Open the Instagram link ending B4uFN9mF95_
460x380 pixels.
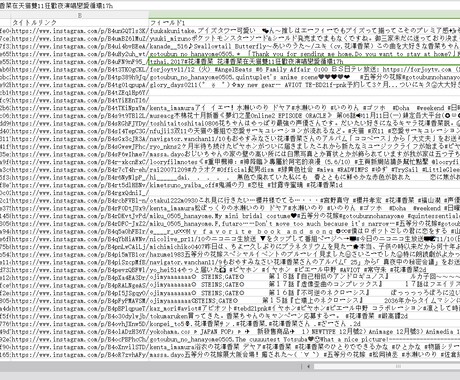click(x=80, y=62)
